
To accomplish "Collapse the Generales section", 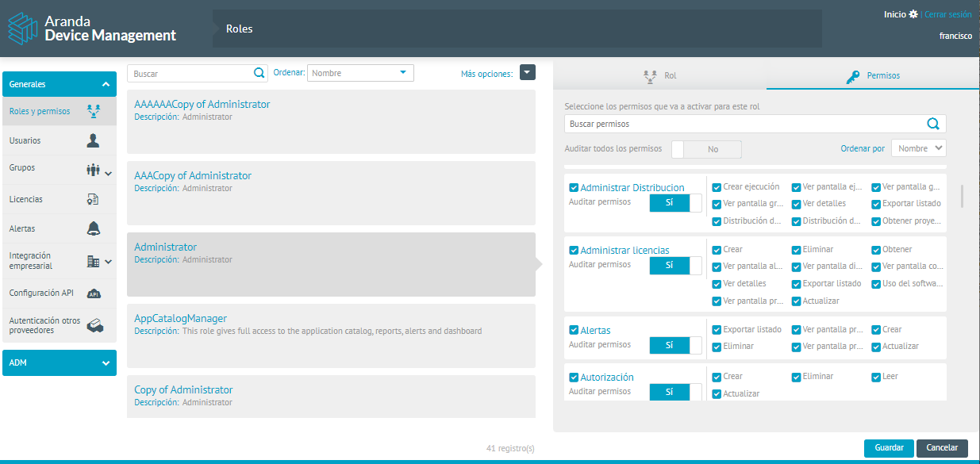I will (60, 84).
